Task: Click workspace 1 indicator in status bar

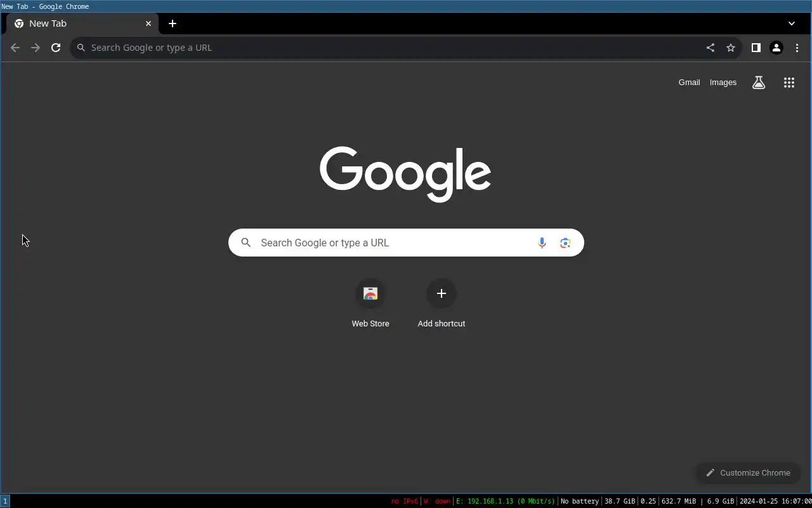Action: [x=5, y=501]
